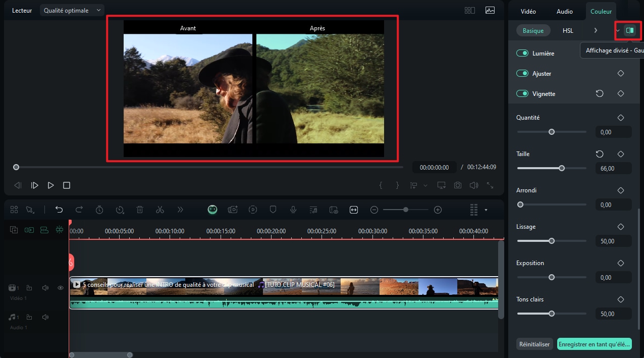The width and height of the screenshot is (644, 358).
Task: Add keyframe for Arrondi
Action: click(x=621, y=190)
